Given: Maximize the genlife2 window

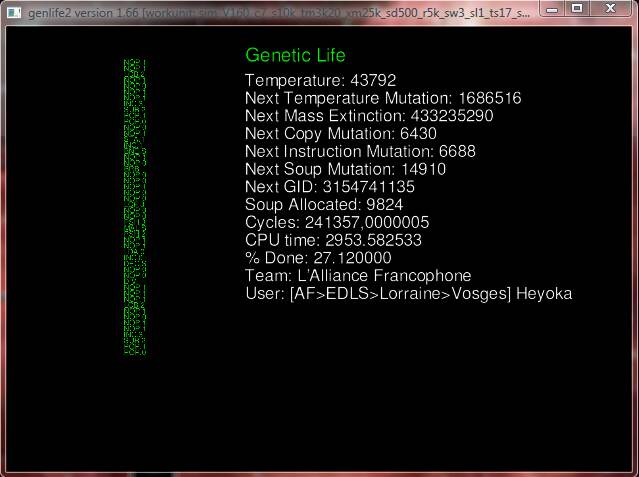Looking at the screenshot, I should [579, 8].
